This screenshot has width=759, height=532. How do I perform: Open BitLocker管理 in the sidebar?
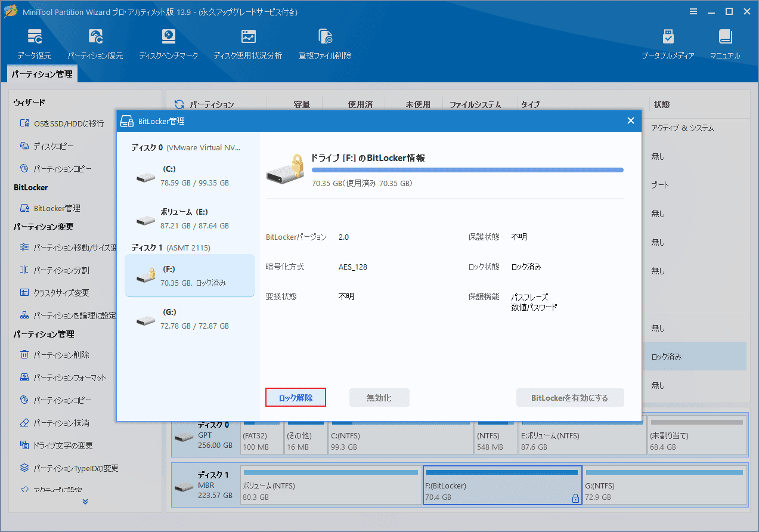coord(50,208)
